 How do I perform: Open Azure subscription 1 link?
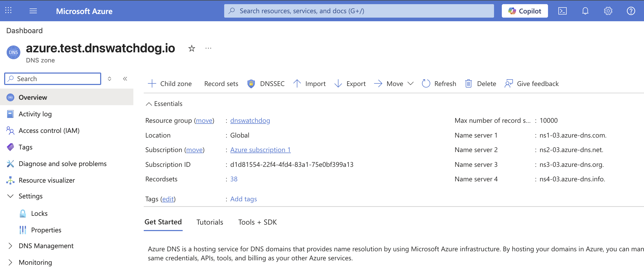tap(261, 150)
